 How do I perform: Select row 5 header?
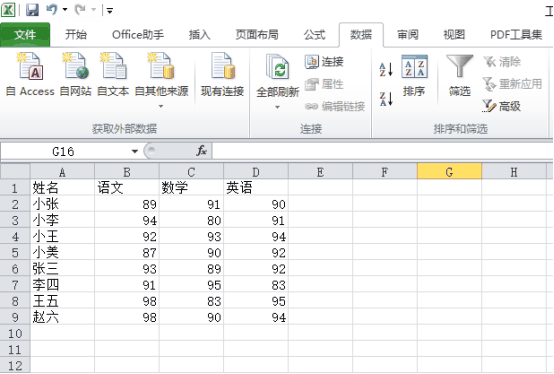tap(15, 253)
